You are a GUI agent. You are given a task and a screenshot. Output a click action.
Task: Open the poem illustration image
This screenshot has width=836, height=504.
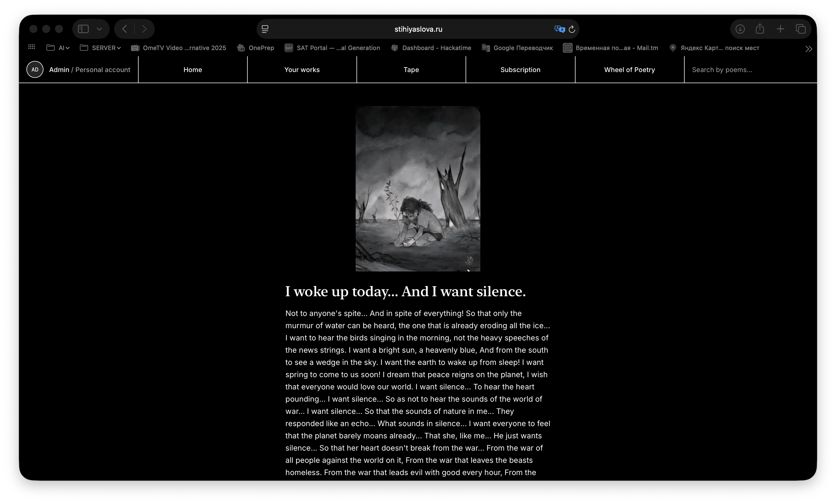click(x=418, y=189)
